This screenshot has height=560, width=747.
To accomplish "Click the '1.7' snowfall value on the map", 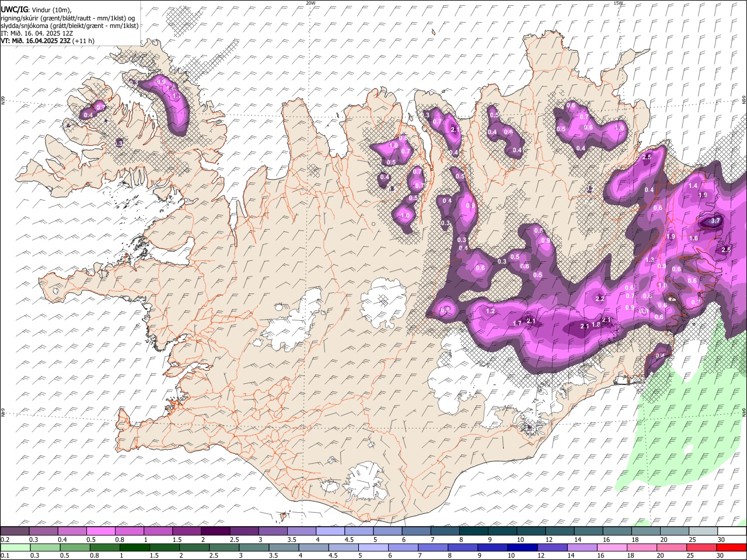I will 517,323.
